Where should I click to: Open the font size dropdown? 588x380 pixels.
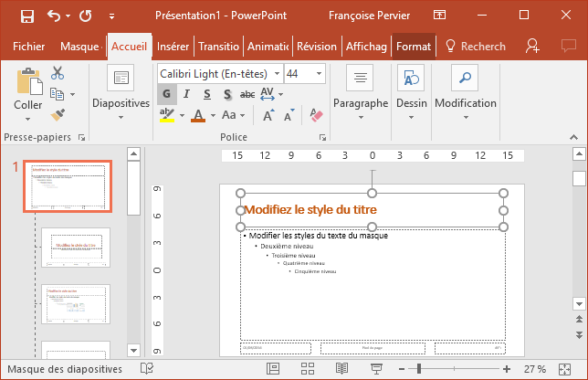coord(320,73)
